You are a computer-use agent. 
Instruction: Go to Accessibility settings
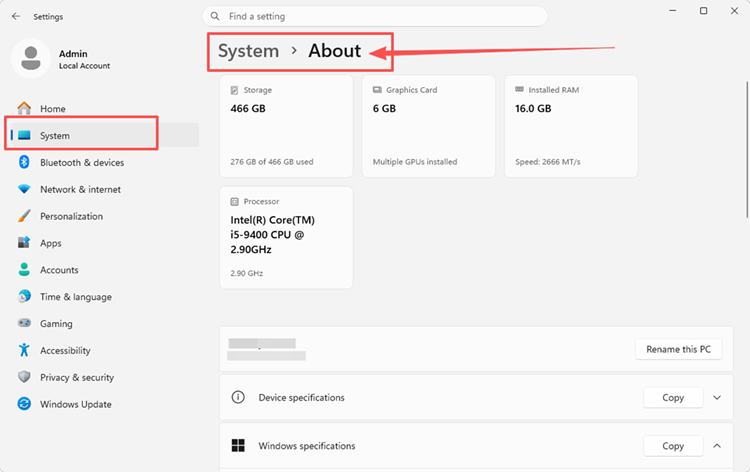pos(103,350)
